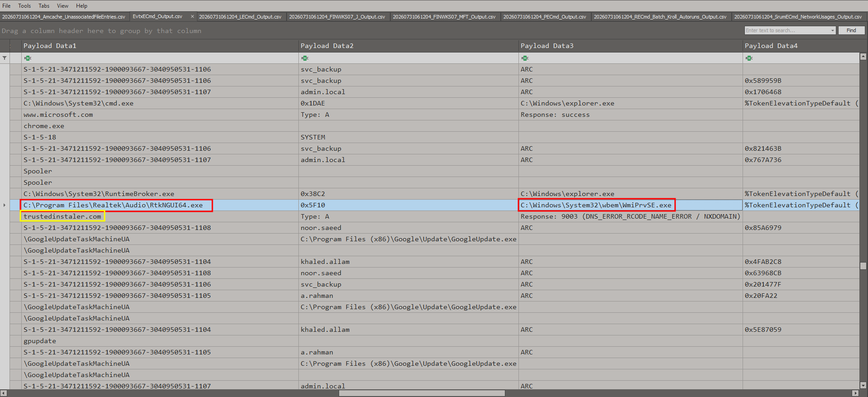Expand the search box dropdown arrow
The height and width of the screenshot is (397, 868).
(832, 30)
